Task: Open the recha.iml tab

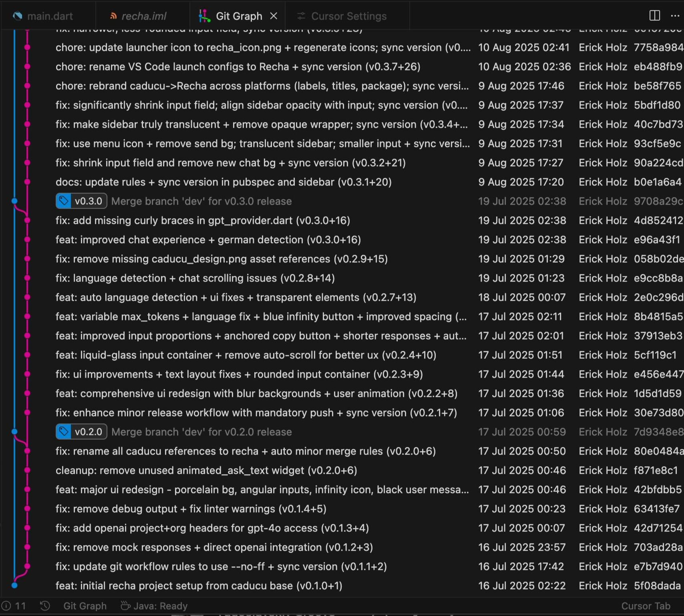Action: click(x=144, y=16)
